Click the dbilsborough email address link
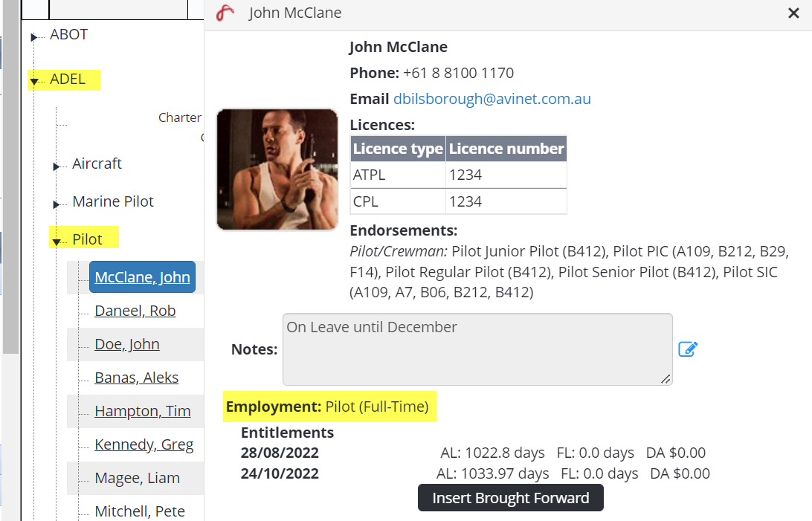Image resolution: width=812 pixels, height=521 pixels. point(492,99)
